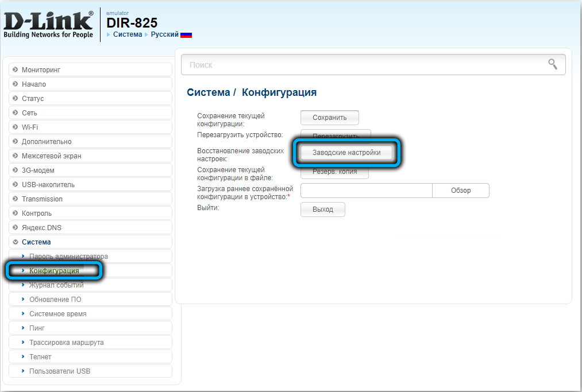Screen dimensions: 582x392
Task: Click the Russian flag language icon
Action: (186, 35)
